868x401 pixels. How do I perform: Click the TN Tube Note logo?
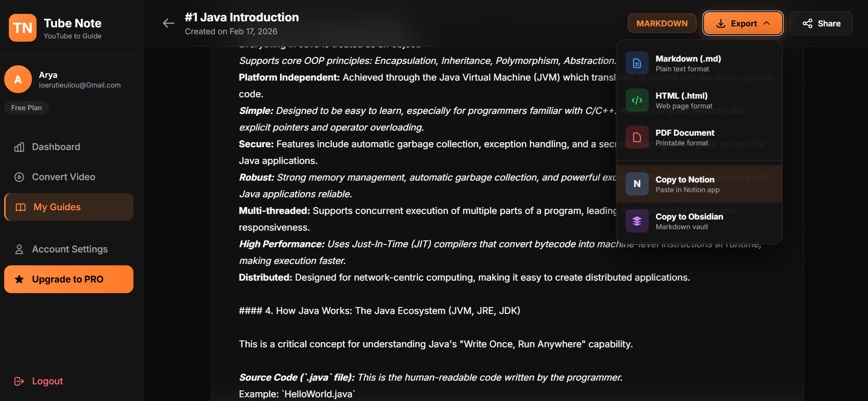coord(23,28)
